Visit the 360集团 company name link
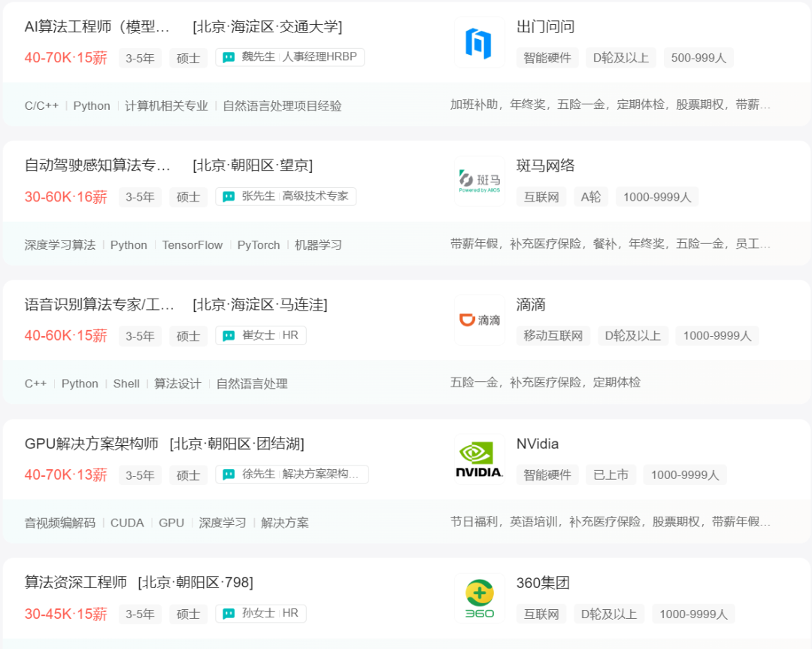 543,583
